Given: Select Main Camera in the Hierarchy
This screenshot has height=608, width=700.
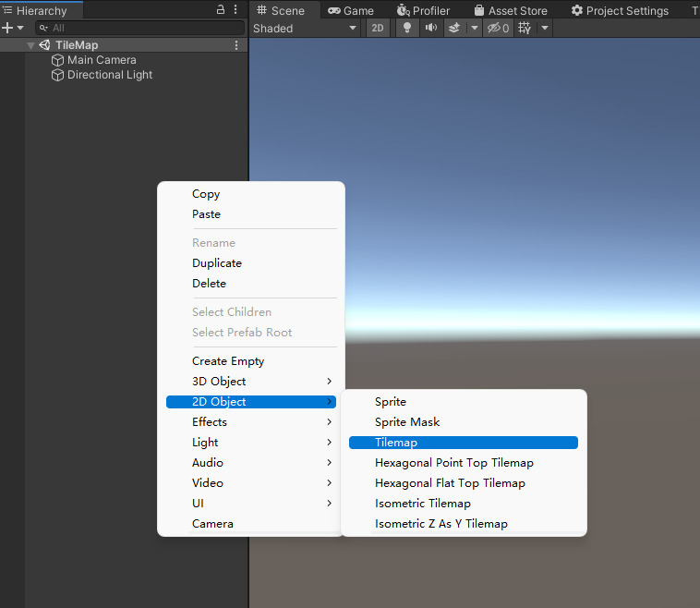Looking at the screenshot, I should [102, 60].
